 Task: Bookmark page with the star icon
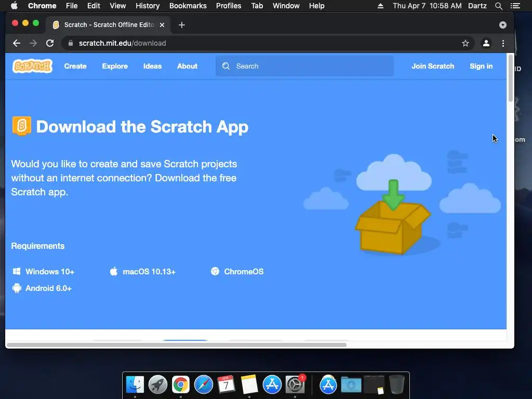pos(465,43)
